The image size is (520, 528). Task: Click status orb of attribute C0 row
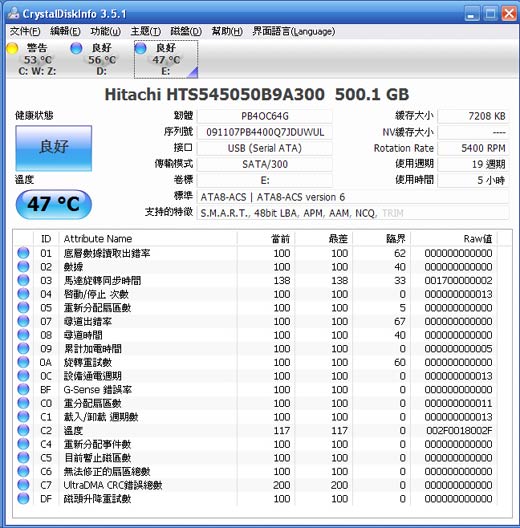coord(23,403)
